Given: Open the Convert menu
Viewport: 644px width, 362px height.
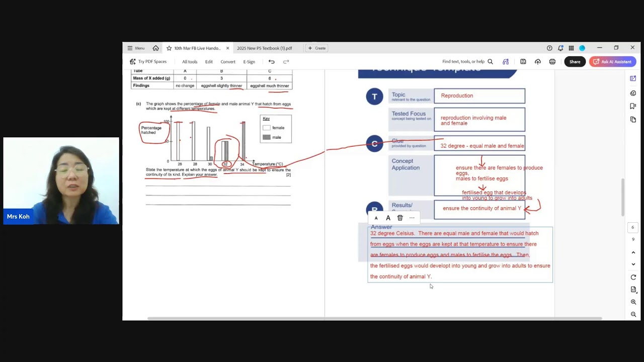Looking at the screenshot, I should click(228, 62).
